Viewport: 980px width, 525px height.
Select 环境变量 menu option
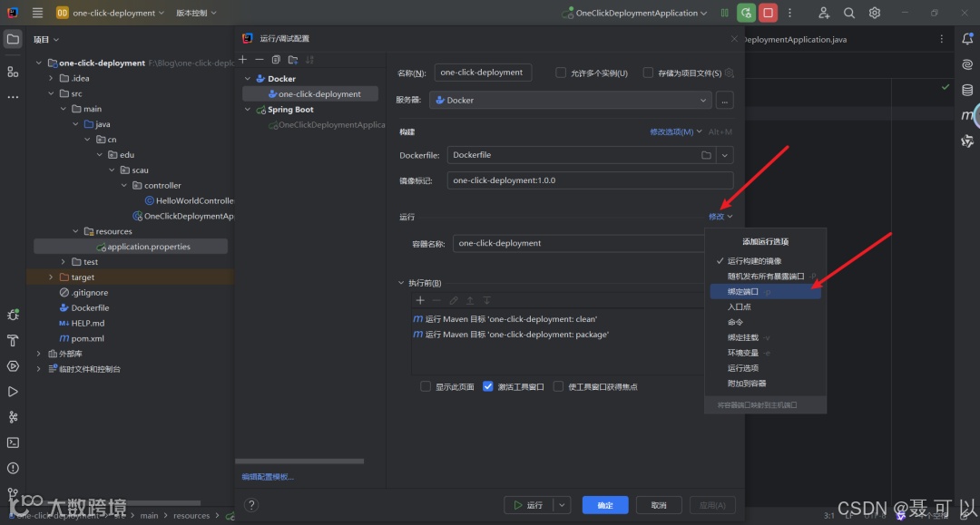click(x=766, y=353)
